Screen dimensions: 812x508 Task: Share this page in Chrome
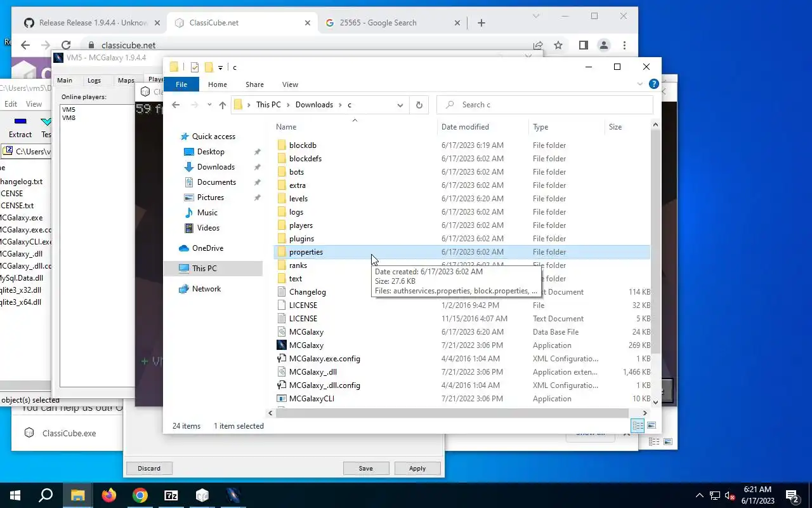[538, 45]
